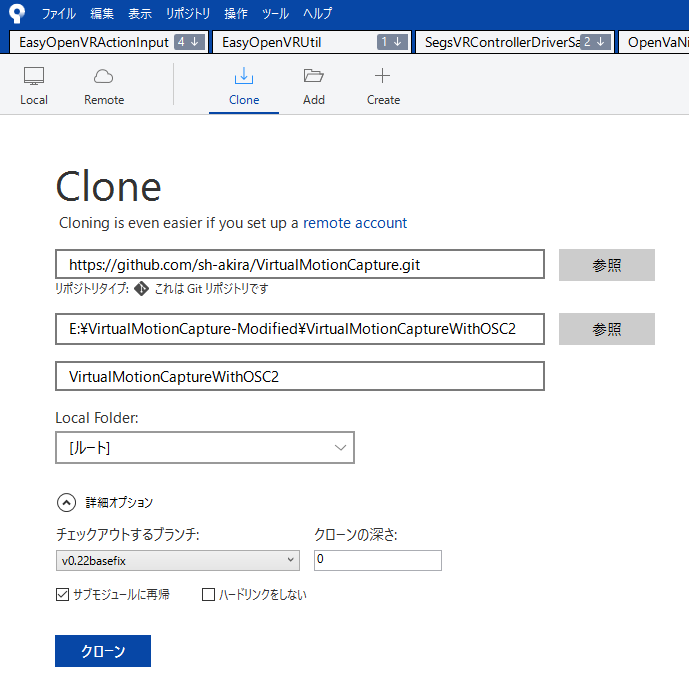
Task: Click the VirtualMotionCaptureWithOSC2 name field
Action: point(300,376)
